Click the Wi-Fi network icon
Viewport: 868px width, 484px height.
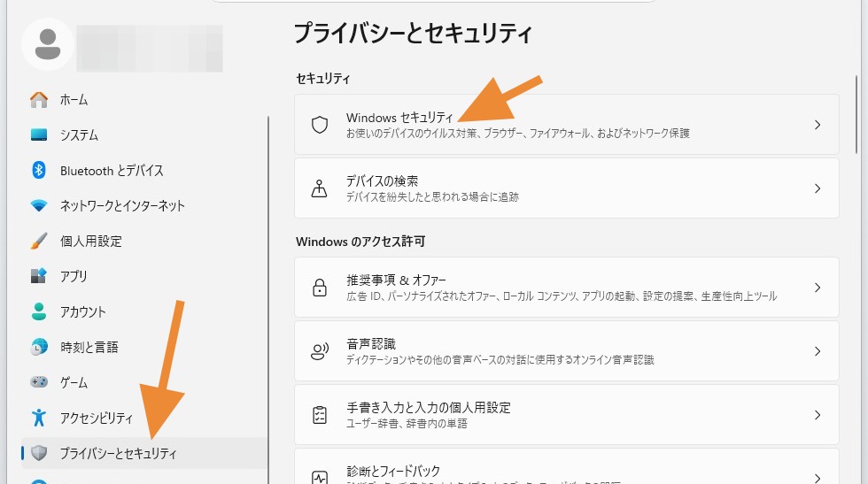(39, 206)
